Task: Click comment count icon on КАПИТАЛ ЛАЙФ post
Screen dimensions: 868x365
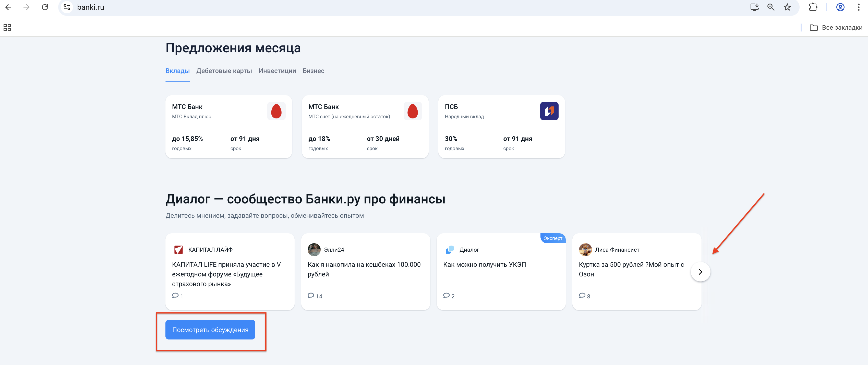Action: click(175, 296)
